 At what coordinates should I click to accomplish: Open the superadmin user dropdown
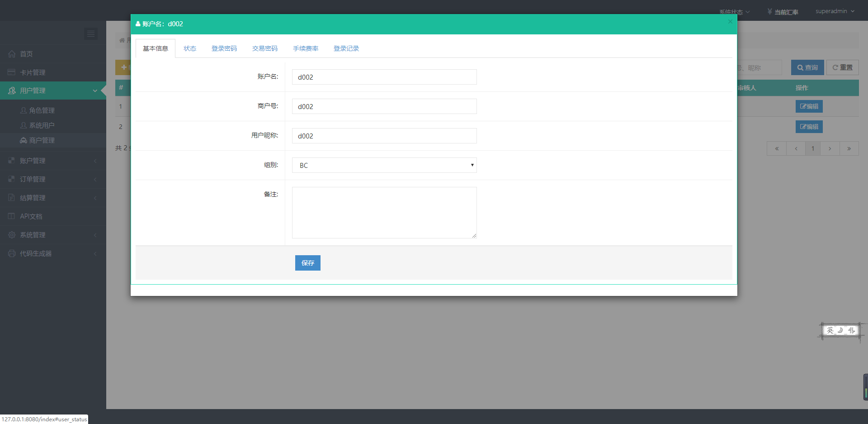835,11
